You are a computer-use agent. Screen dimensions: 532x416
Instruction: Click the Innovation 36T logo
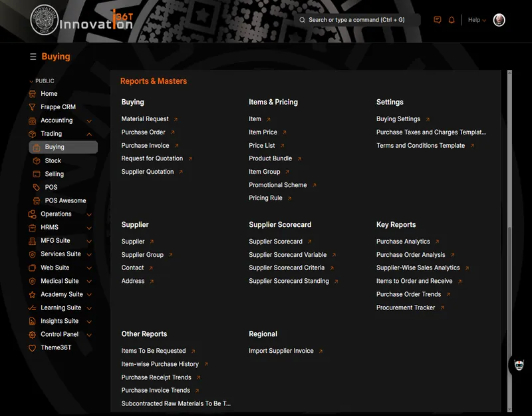tap(81, 21)
